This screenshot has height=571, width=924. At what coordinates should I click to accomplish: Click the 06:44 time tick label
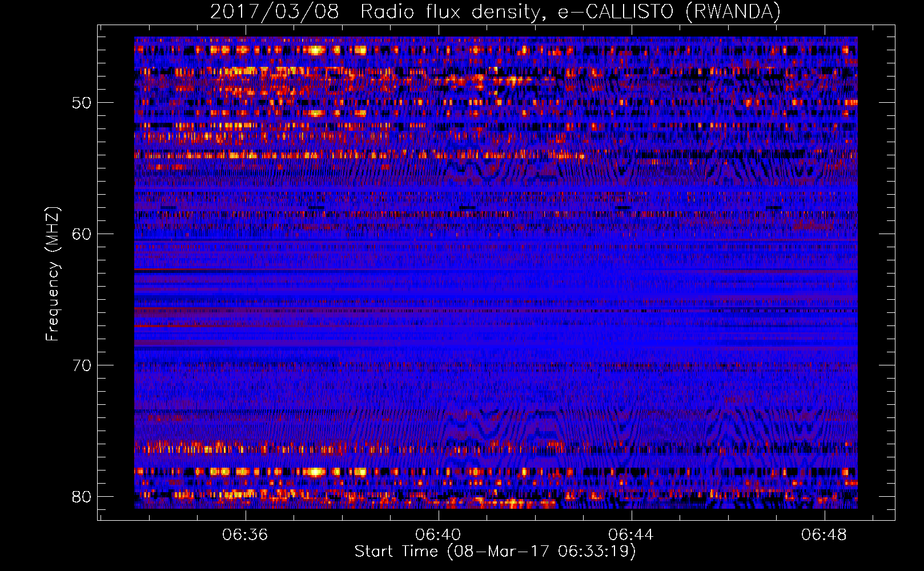pyautogui.click(x=631, y=534)
